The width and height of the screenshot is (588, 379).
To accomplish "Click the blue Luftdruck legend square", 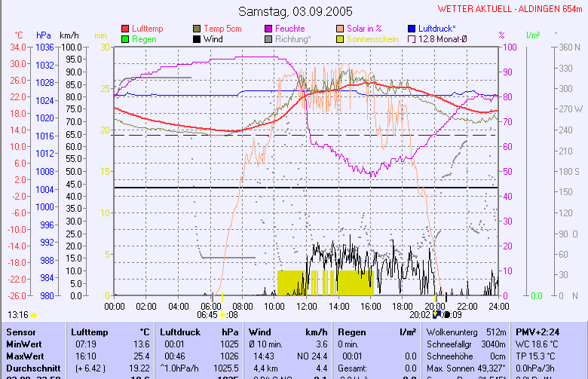I will 412,29.
